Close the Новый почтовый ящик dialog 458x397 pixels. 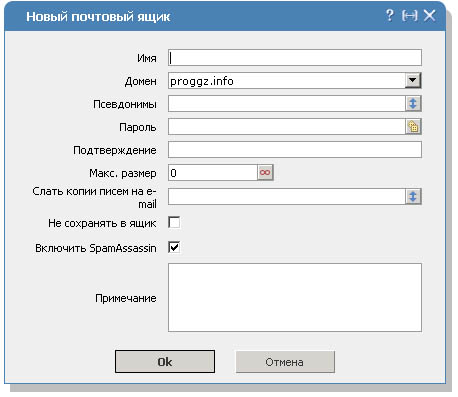pyautogui.click(x=429, y=15)
